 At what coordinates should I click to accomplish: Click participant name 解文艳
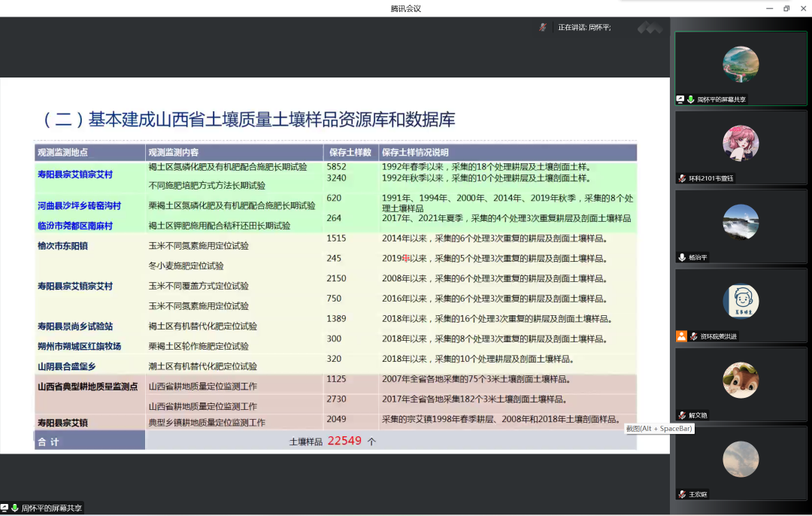(698, 415)
